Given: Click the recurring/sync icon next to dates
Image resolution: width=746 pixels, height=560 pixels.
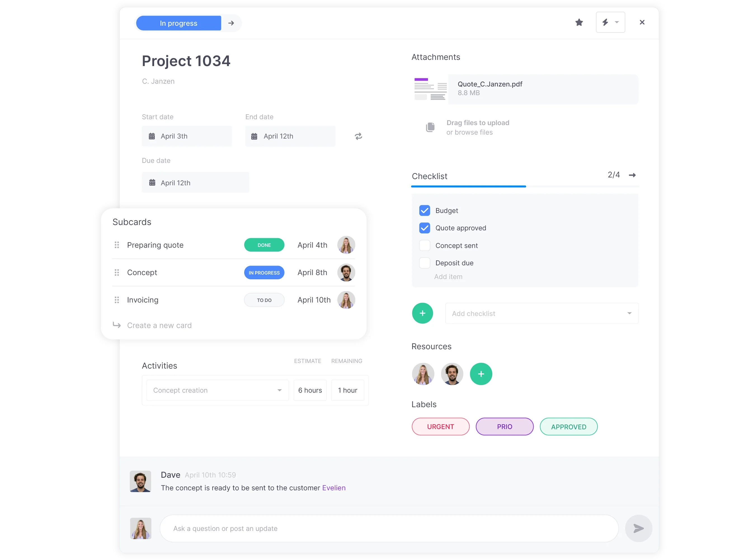Looking at the screenshot, I should (x=359, y=137).
